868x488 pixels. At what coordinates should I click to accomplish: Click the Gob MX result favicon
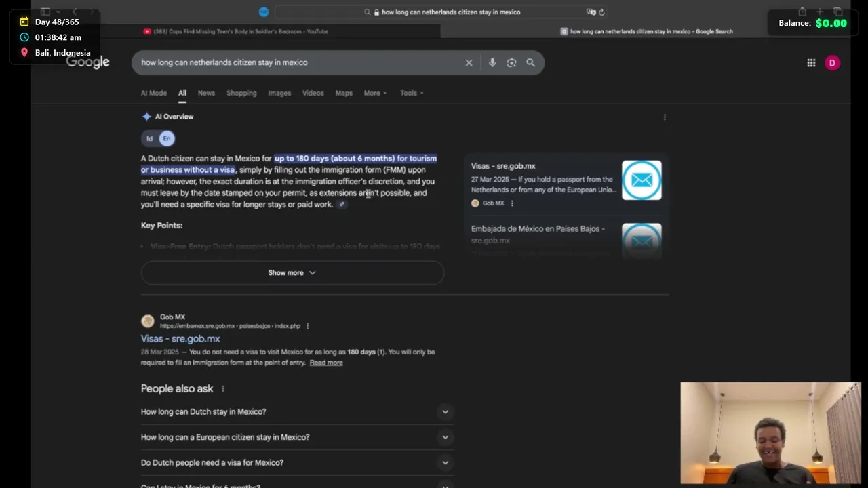[x=147, y=321]
